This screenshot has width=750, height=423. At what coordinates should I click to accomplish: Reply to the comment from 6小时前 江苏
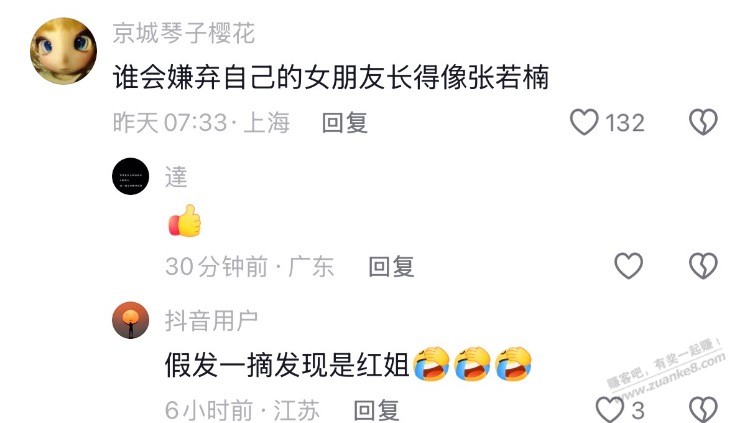(376, 411)
